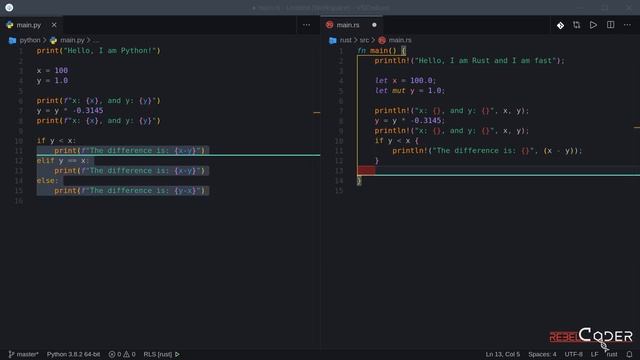640x360 pixels.
Task: Change file encoding UTF-8
Action: point(573,354)
